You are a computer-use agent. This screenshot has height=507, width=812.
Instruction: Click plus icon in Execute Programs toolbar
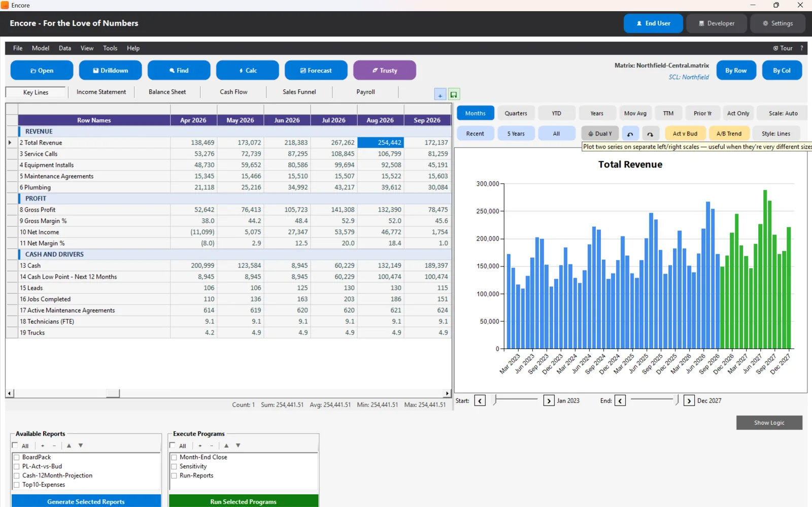click(x=200, y=446)
